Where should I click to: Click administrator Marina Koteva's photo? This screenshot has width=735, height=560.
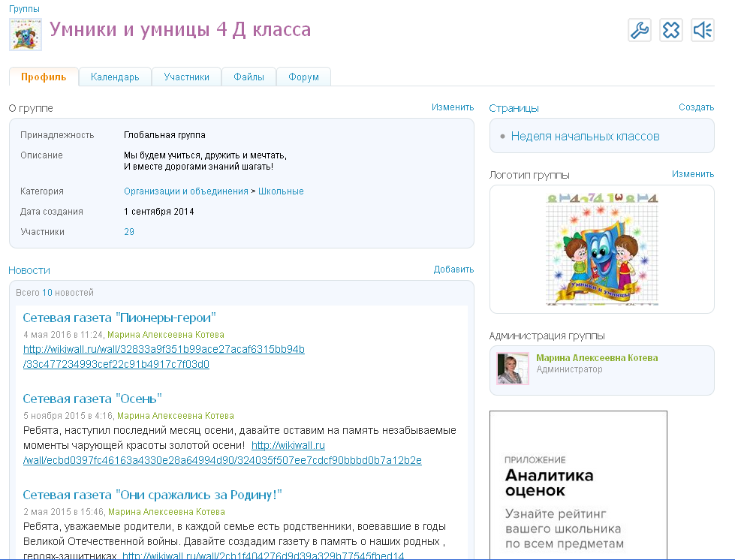pyautogui.click(x=513, y=369)
